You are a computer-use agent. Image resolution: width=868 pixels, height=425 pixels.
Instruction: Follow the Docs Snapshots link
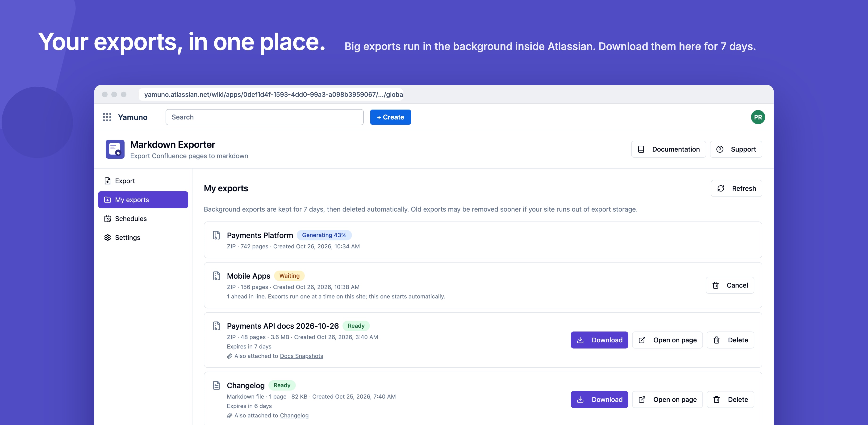click(x=301, y=356)
